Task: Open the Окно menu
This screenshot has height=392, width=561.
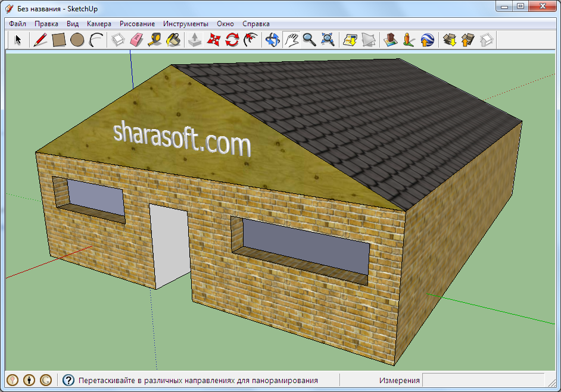Action: [x=225, y=24]
